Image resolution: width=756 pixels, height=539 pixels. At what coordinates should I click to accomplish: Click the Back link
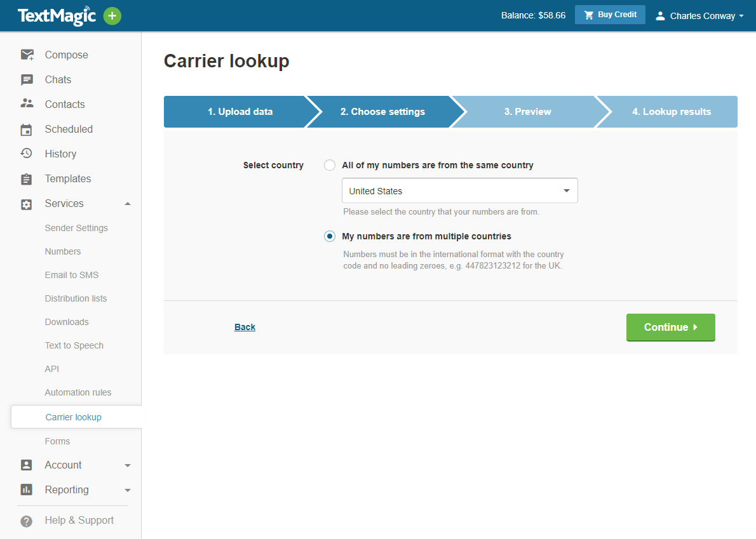[x=245, y=327]
